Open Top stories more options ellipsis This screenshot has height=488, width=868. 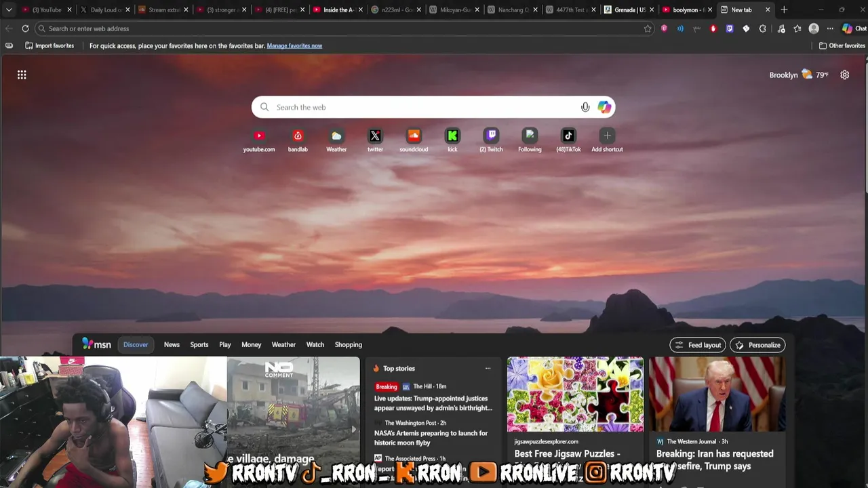(x=488, y=368)
